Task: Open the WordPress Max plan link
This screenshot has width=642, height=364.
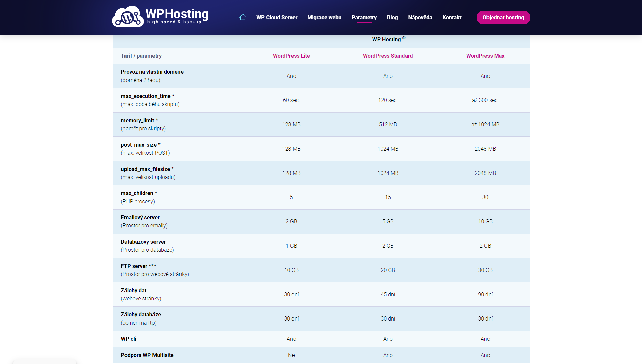Action: tap(485, 56)
